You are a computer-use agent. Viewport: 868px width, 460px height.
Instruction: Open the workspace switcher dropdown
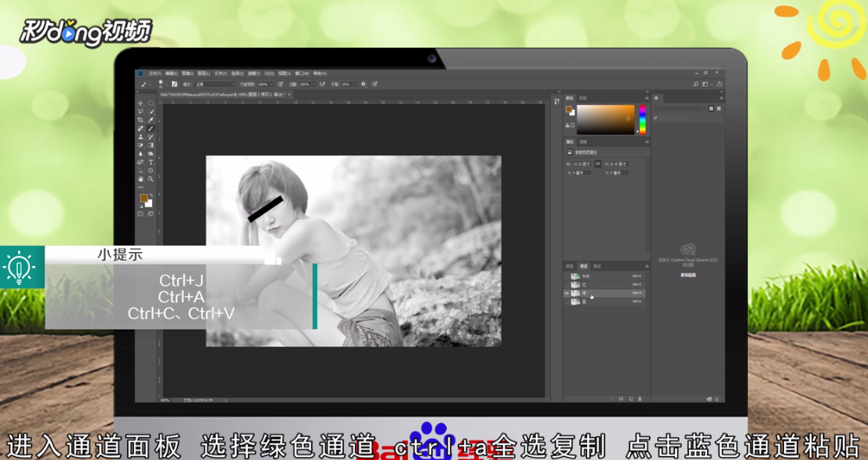[x=707, y=84]
